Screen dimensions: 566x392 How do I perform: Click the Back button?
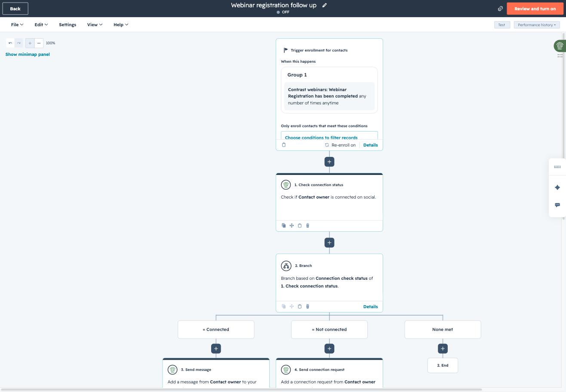click(x=15, y=9)
